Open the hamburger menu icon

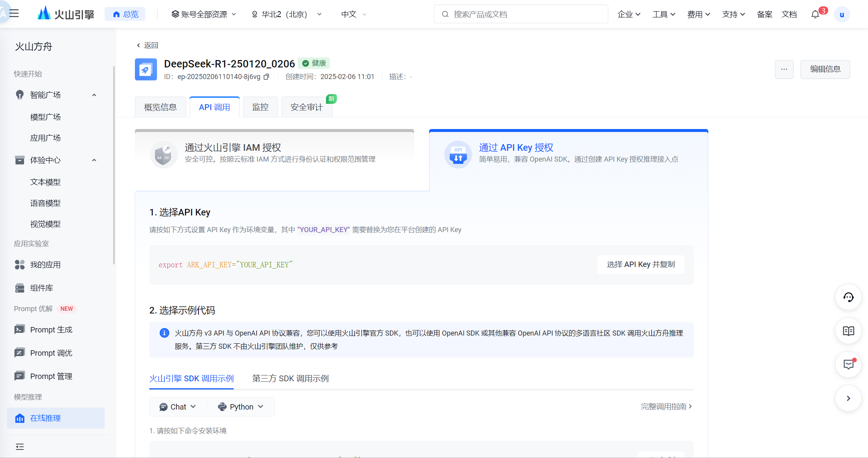[14, 14]
